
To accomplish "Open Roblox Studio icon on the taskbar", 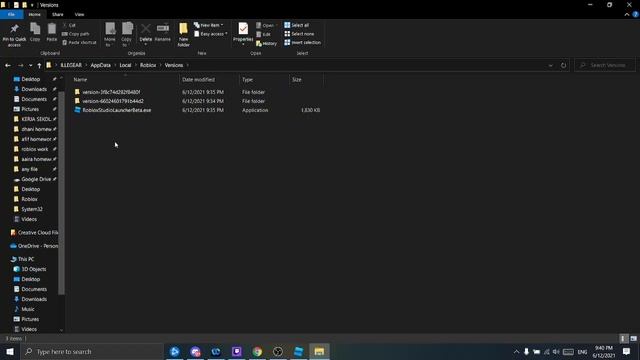I will tap(298, 351).
